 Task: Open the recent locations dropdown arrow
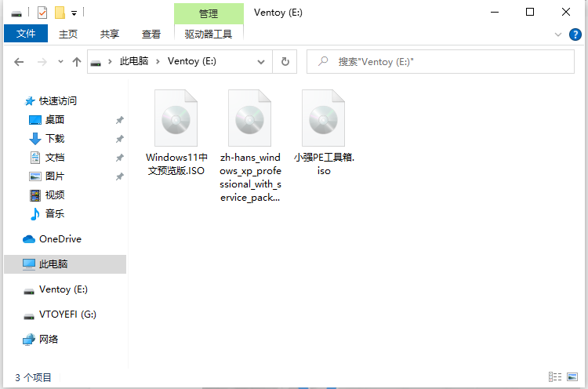pos(60,61)
